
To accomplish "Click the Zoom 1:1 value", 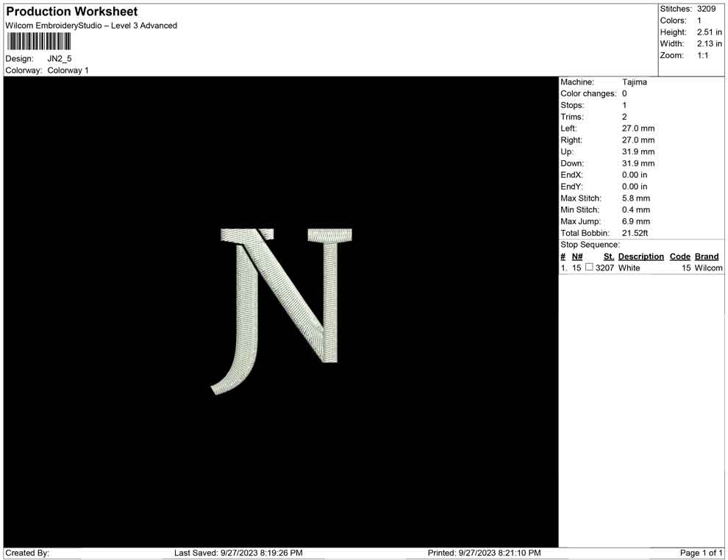I will tap(702, 56).
